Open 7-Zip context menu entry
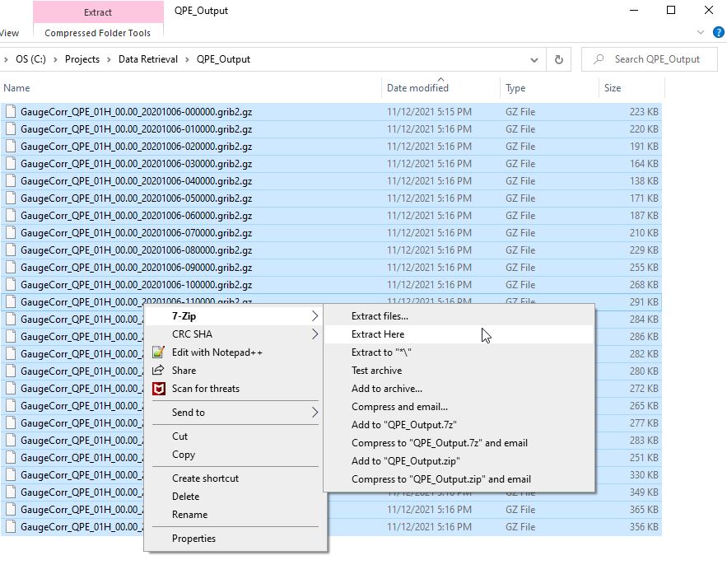 click(235, 315)
